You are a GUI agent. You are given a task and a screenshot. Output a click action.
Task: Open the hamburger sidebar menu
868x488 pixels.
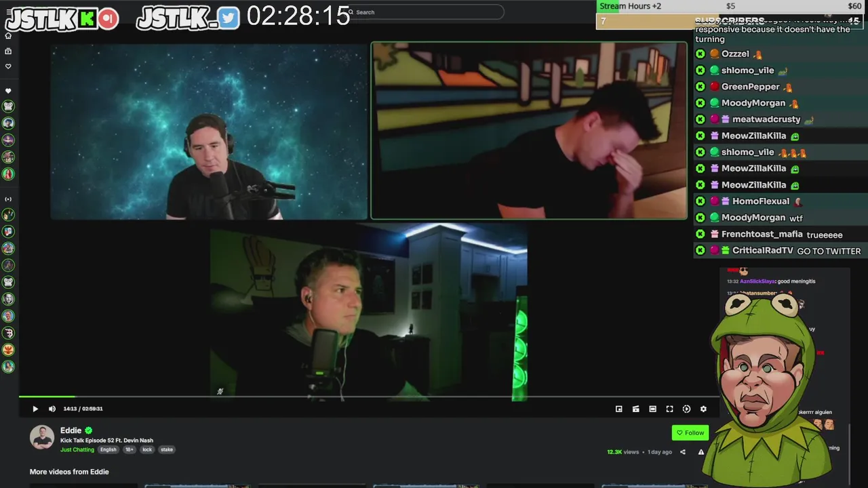click(x=8, y=12)
